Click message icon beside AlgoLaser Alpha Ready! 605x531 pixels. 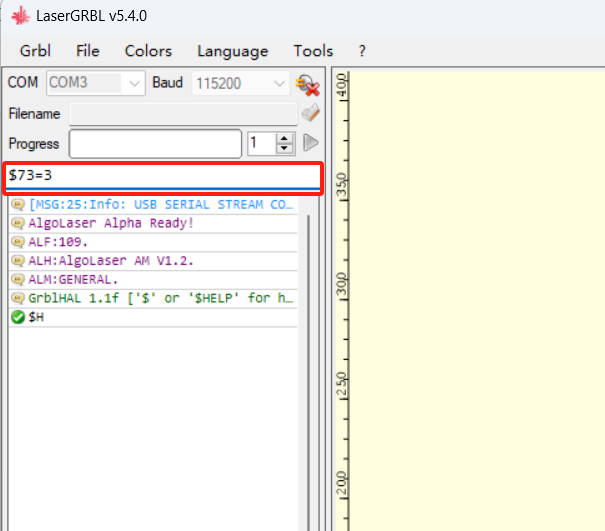18,223
